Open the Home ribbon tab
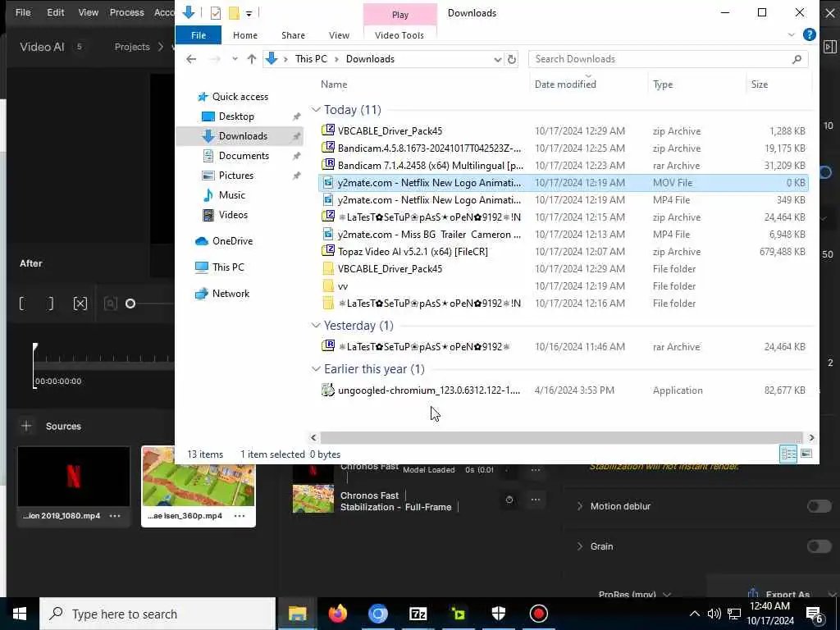840x630 pixels. pos(245,35)
